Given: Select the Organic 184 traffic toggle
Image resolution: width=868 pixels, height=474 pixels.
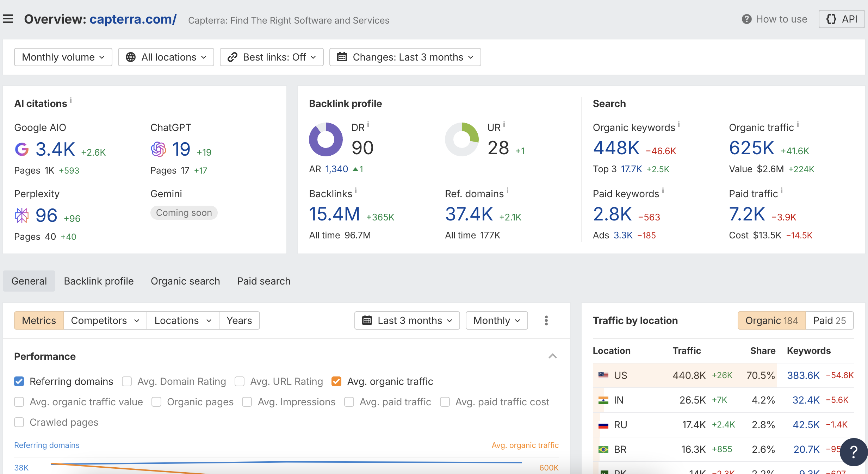Looking at the screenshot, I should (771, 320).
